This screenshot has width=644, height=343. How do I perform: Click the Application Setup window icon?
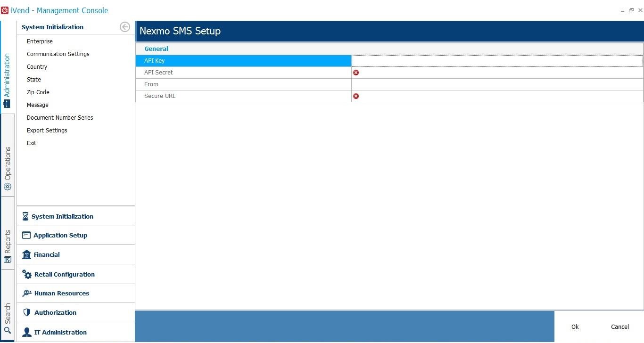(26, 235)
